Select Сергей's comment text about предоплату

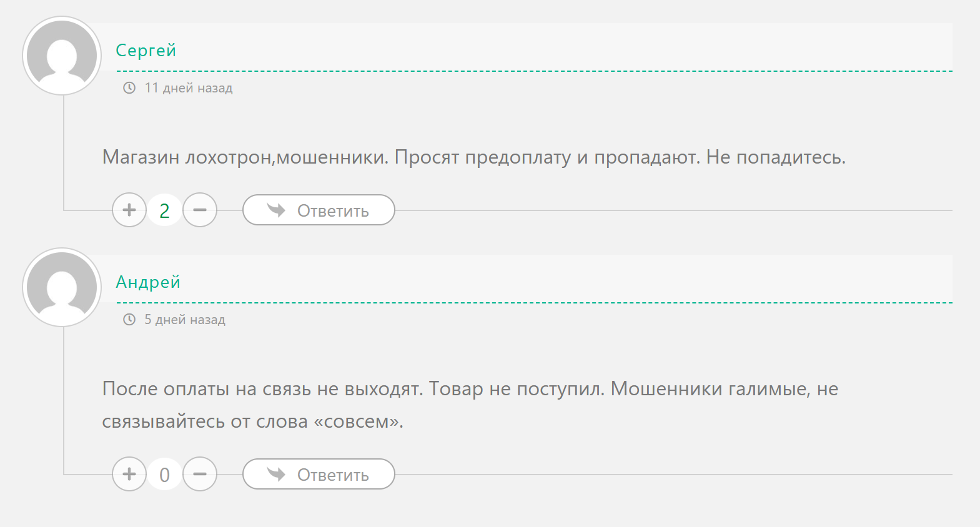473,158
